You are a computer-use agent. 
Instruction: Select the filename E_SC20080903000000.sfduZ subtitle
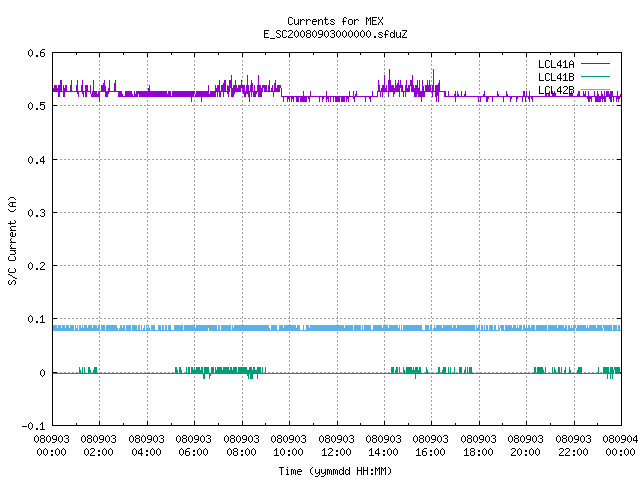point(335,34)
